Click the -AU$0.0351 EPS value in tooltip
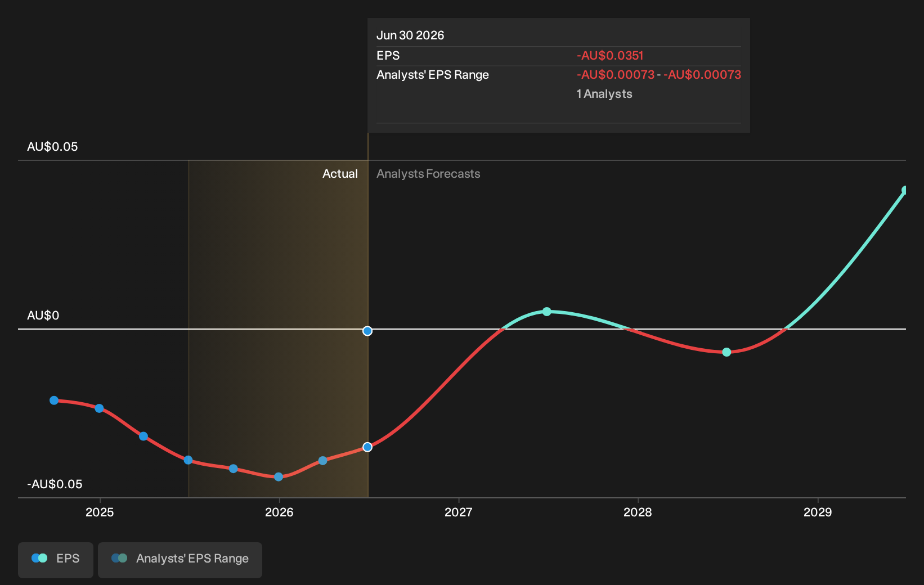The width and height of the screenshot is (924, 585). (610, 56)
